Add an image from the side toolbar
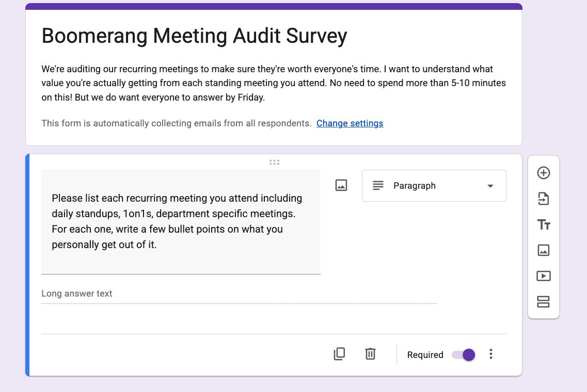 pyautogui.click(x=543, y=250)
